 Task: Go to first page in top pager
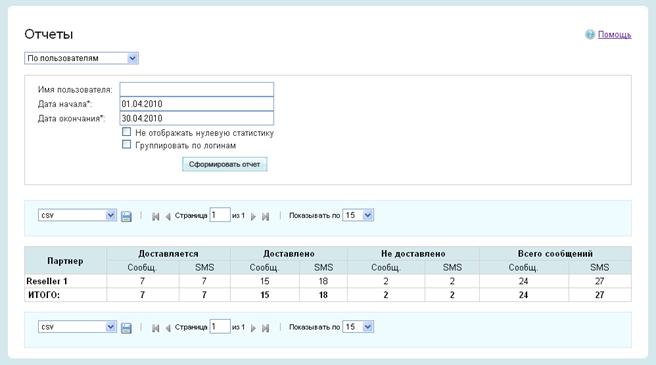click(x=156, y=216)
